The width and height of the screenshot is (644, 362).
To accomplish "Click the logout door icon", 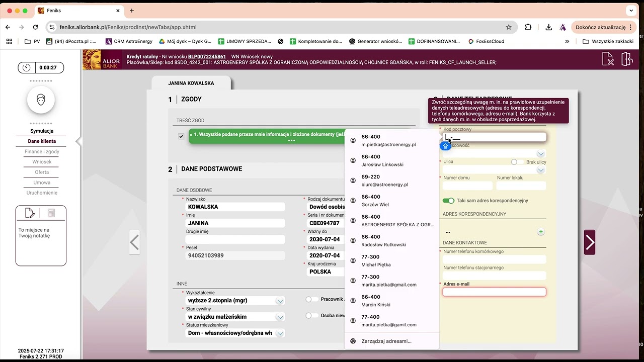I will pyautogui.click(x=627, y=59).
